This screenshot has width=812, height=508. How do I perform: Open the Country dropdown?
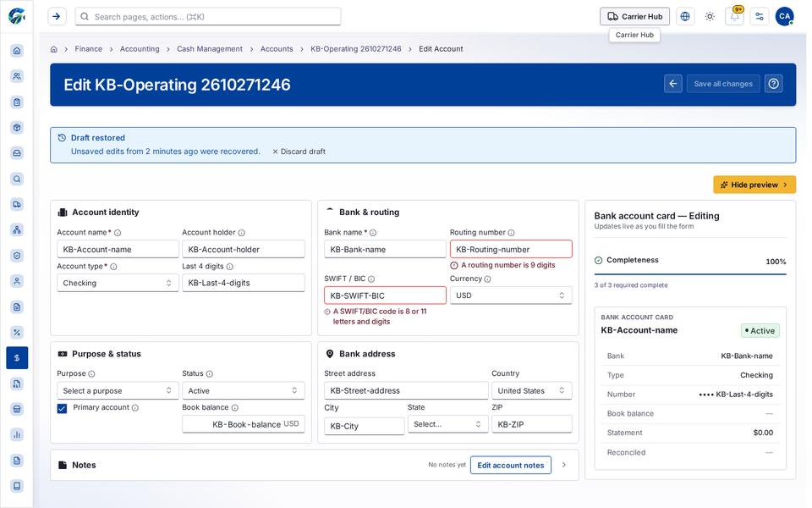(x=532, y=391)
